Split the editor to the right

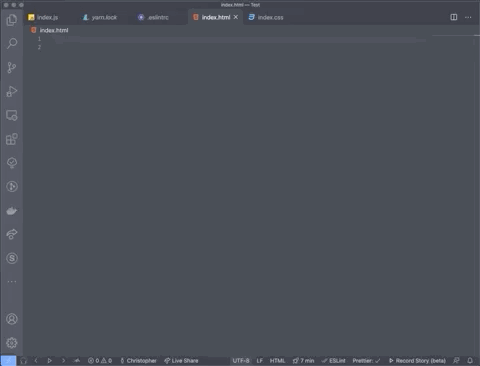tap(454, 17)
